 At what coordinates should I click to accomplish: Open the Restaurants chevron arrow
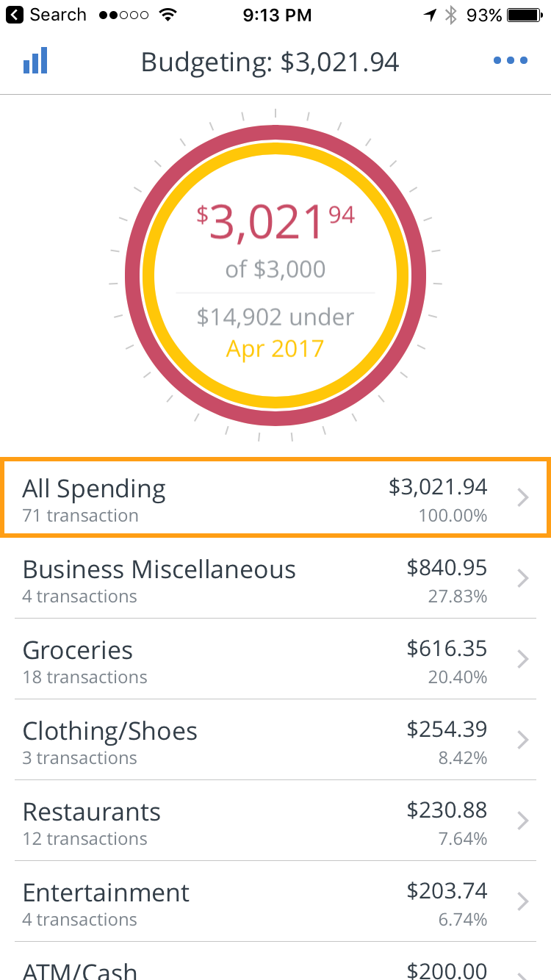[x=523, y=821]
